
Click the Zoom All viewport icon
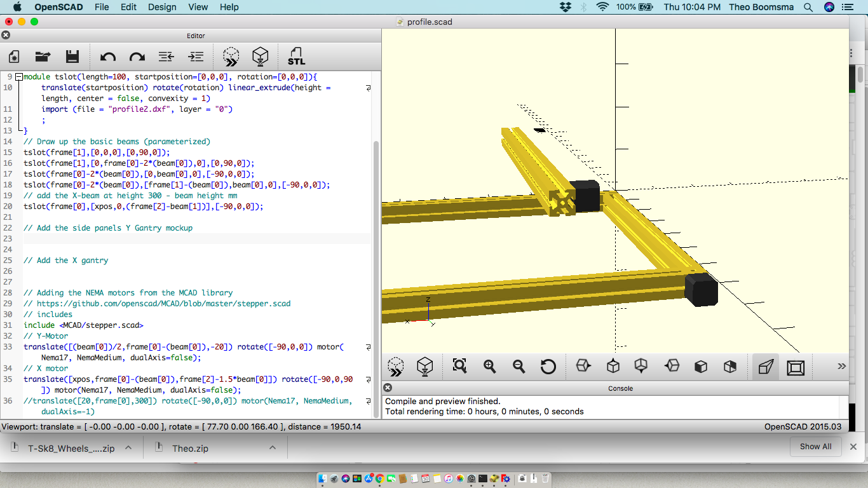point(459,366)
